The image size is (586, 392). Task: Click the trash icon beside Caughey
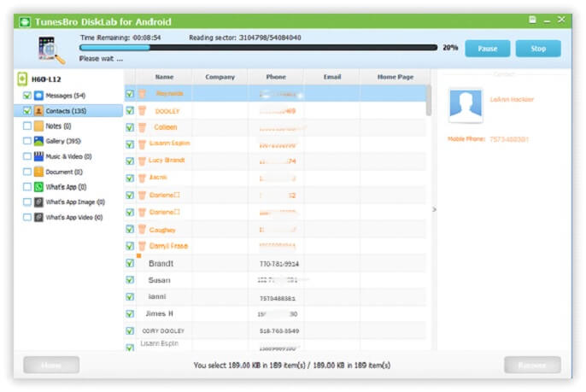pos(142,229)
